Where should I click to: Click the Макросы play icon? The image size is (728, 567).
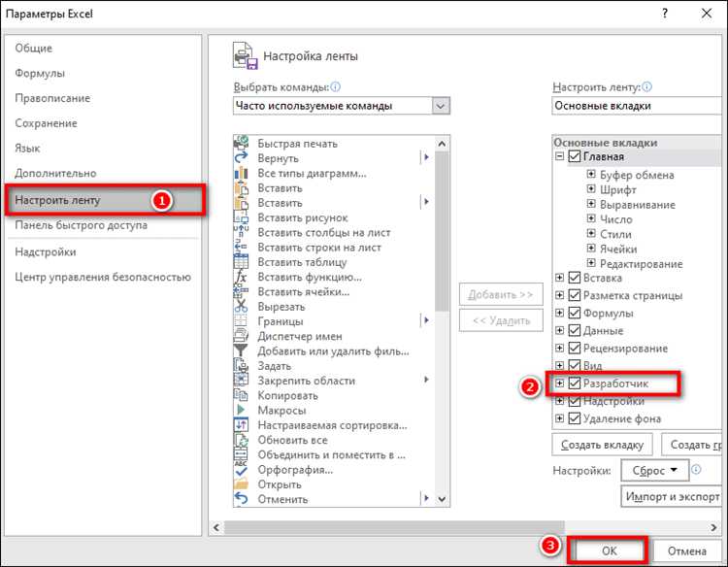point(241,410)
